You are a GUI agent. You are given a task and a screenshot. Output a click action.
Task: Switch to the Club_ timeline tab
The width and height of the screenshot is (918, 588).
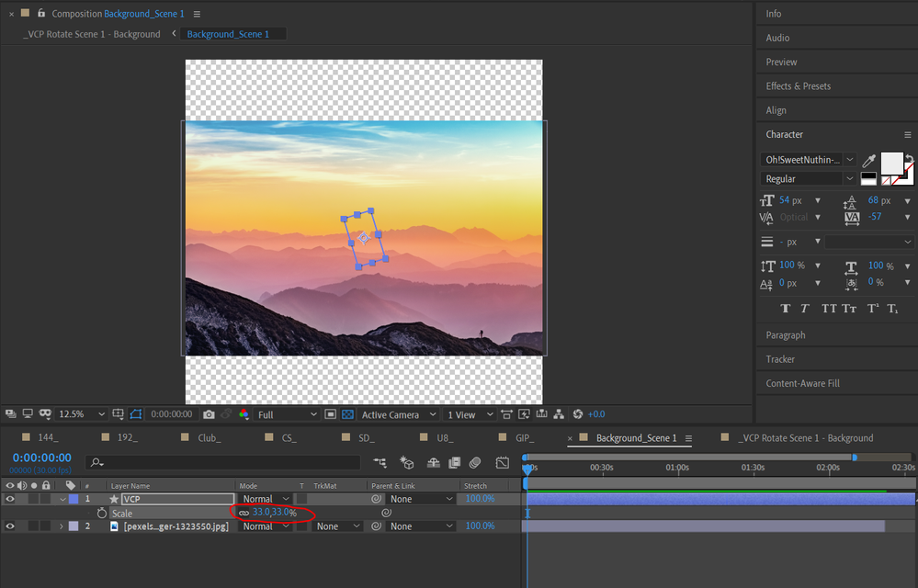coord(209,438)
